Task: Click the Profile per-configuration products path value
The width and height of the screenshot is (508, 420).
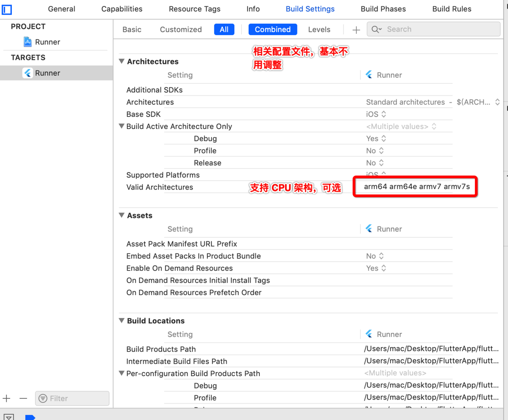Action: (431, 397)
